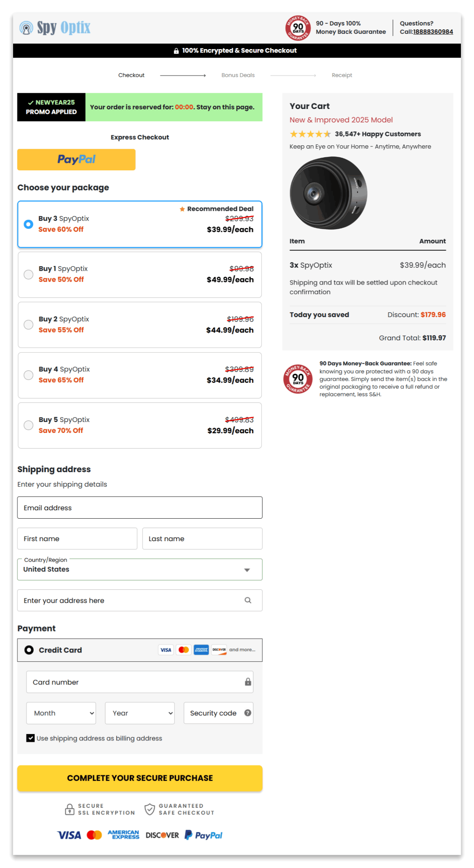Open the expiration Year dropdown
This screenshot has width=474, height=868.
[140, 713]
